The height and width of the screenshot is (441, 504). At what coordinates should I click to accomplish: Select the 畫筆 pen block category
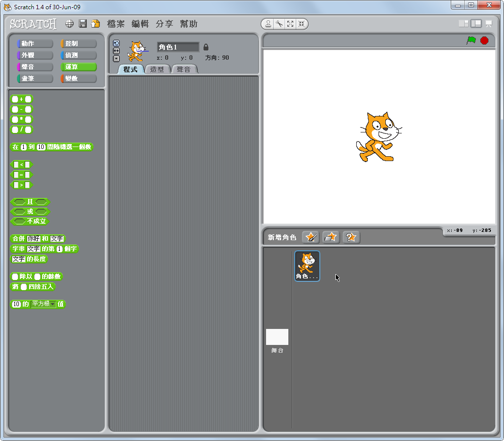(35, 78)
